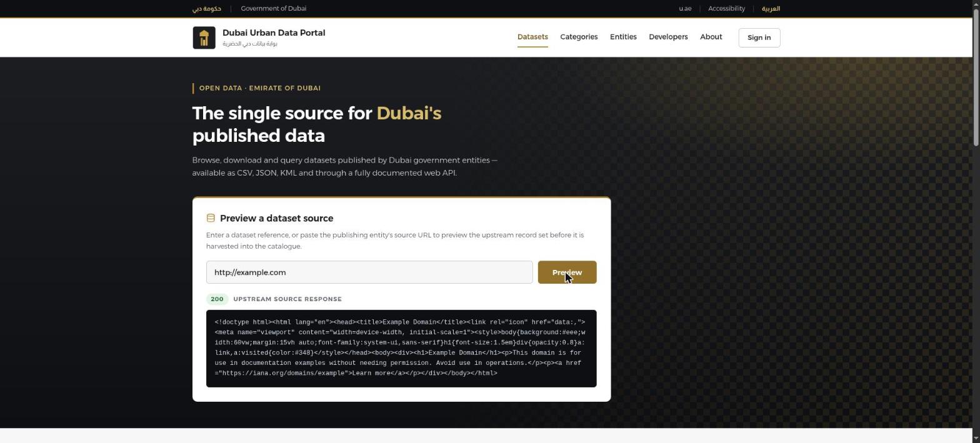
Task: Open the Developers section
Action: [x=668, y=37]
